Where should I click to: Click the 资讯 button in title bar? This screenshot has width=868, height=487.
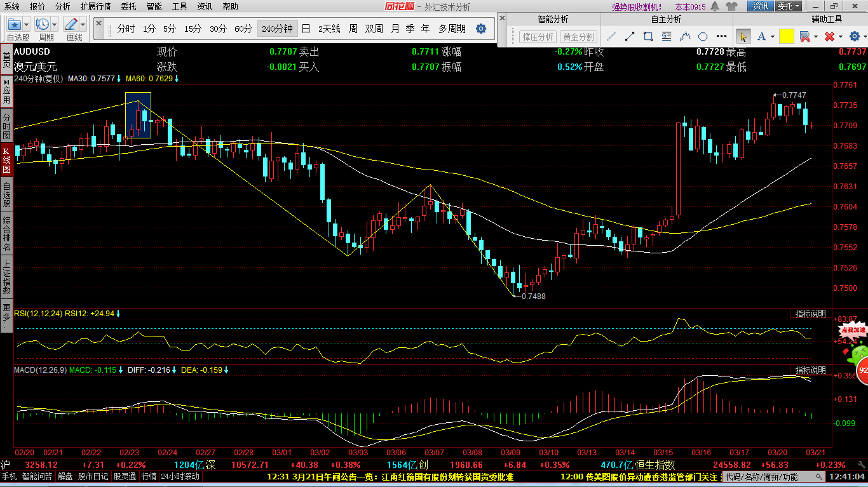pos(760,6)
